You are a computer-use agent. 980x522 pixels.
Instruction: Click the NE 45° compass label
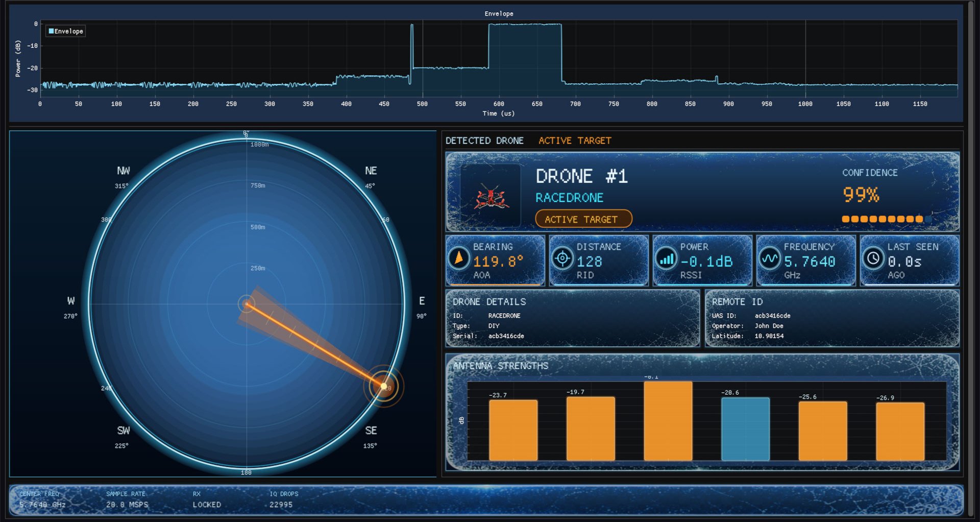point(371,177)
